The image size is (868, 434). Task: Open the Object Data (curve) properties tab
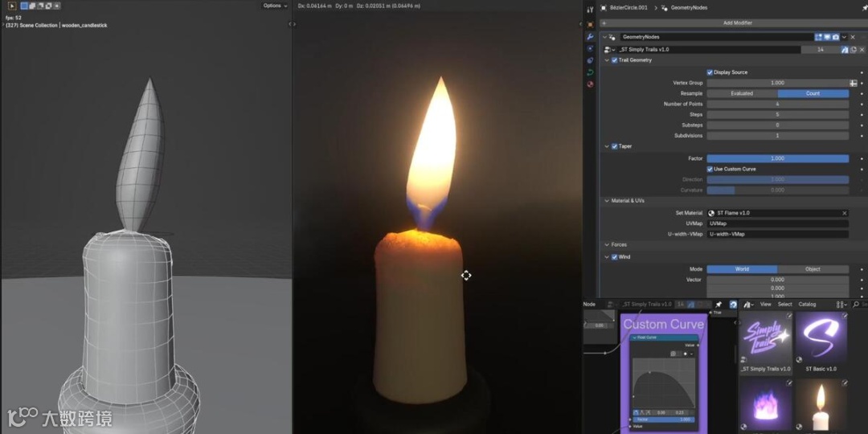[x=590, y=72]
